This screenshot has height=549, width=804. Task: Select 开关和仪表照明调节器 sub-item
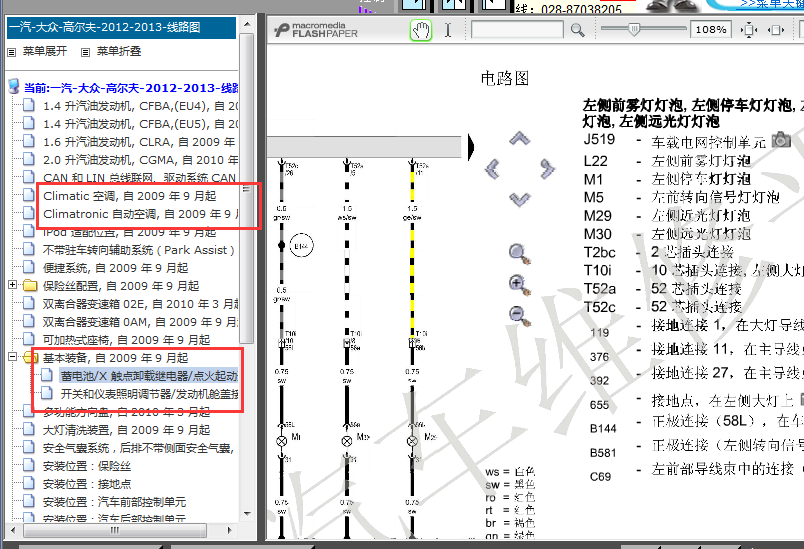point(150,394)
